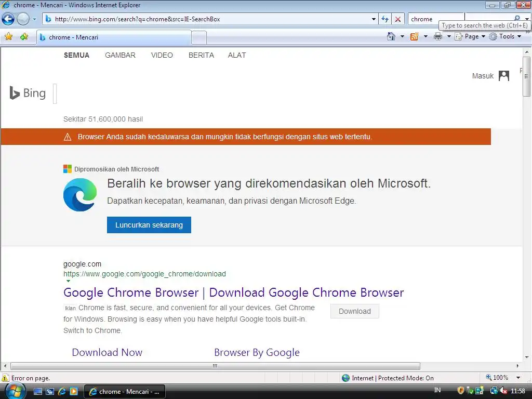Switch to the VIDEO results tab
The height and width of the screenshot is (399, 532).
click(162, 55)
